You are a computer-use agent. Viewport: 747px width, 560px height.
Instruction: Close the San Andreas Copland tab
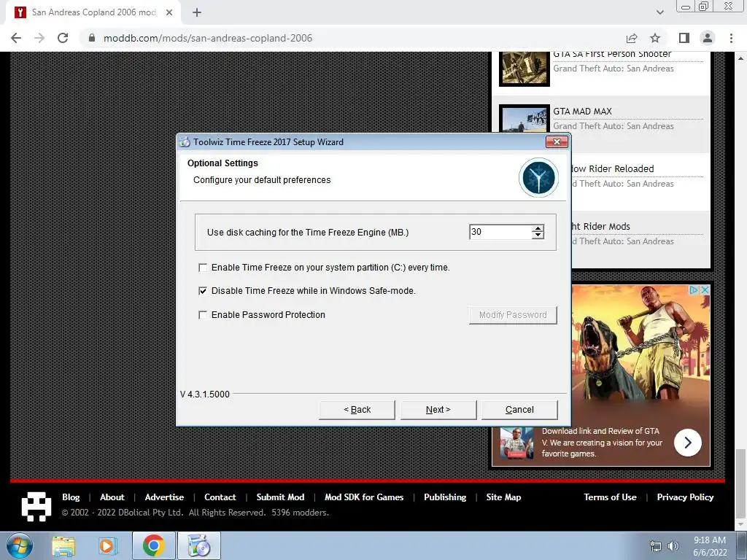pyautogui.click(x=169, y=12)
